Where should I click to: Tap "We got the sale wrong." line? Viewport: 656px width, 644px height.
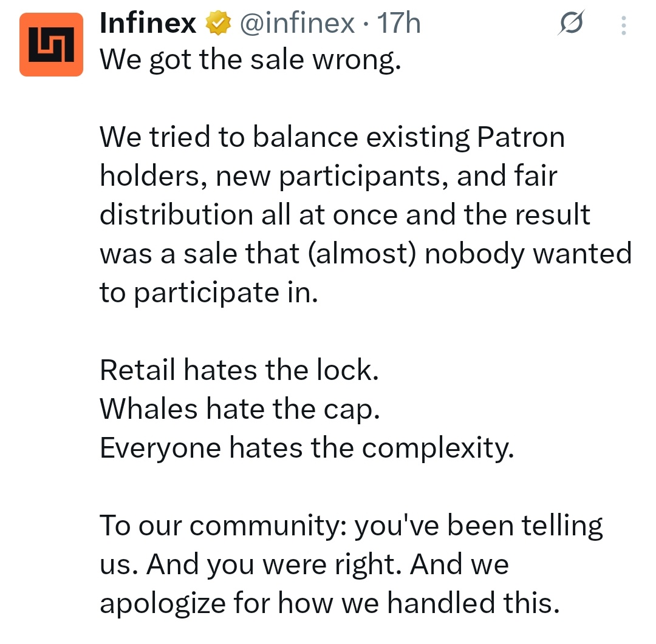(250, 59)
